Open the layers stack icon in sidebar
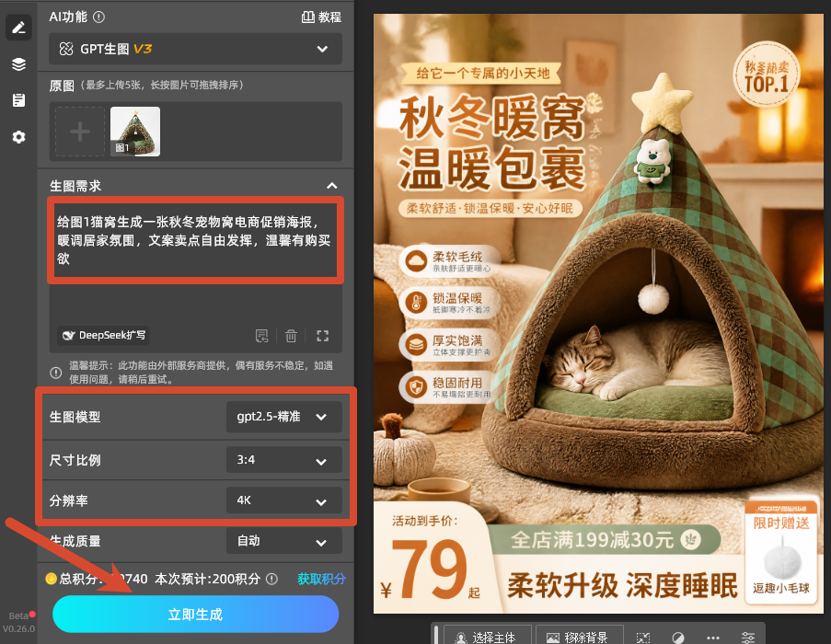 [x=18, y=64]
